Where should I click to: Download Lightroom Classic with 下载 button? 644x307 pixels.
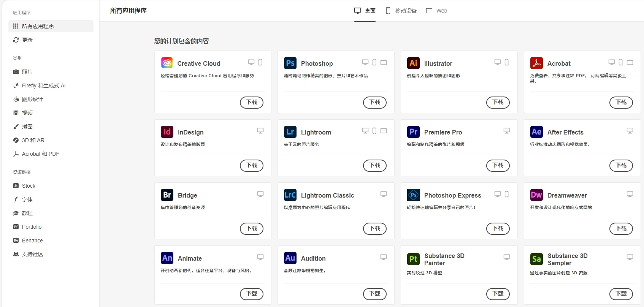(x=375, y=228)
